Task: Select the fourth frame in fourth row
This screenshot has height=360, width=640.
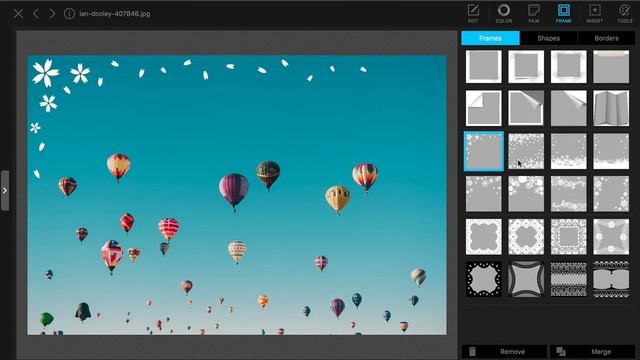Action: (611, 194)
